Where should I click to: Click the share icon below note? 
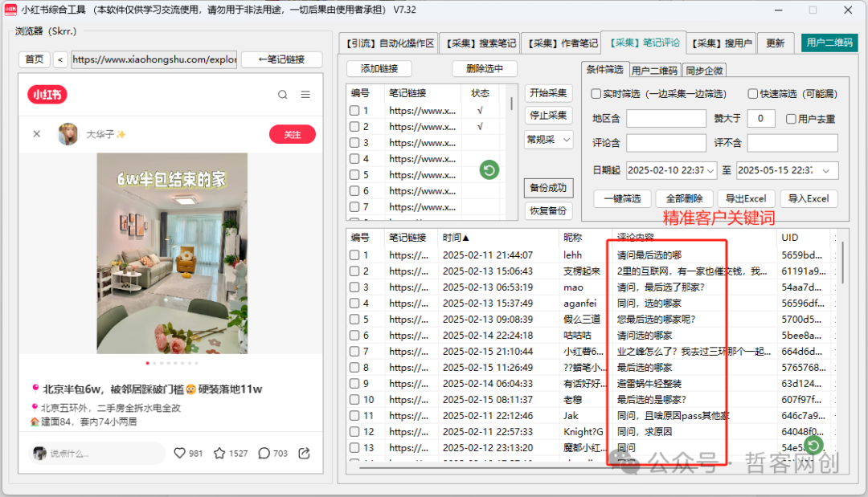pyautogui.click(x=304, y=454)
